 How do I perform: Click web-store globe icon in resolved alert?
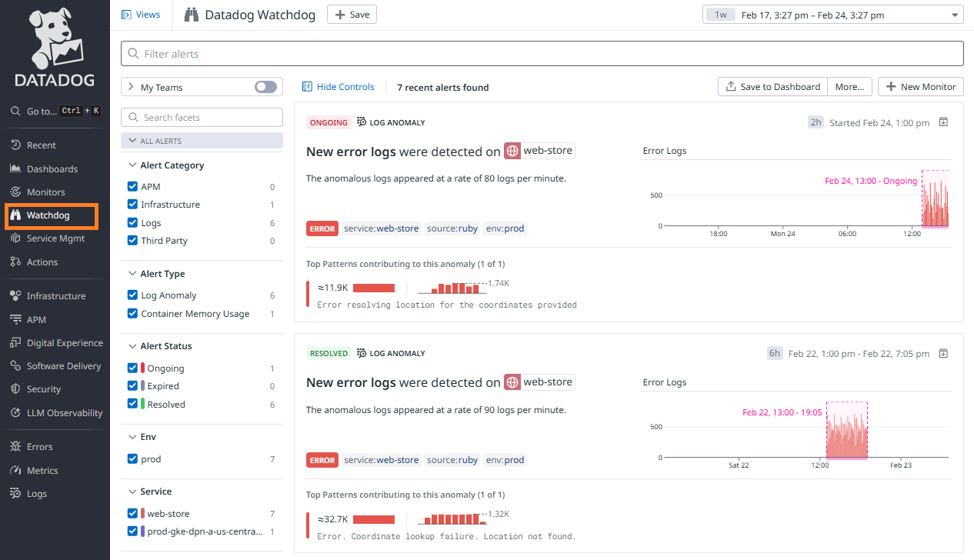[512, 382]
